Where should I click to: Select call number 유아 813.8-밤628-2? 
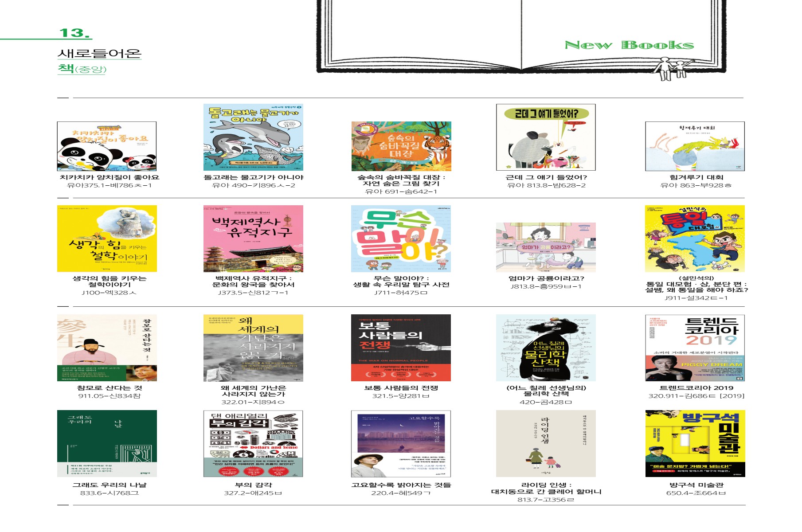coord(546,185)
